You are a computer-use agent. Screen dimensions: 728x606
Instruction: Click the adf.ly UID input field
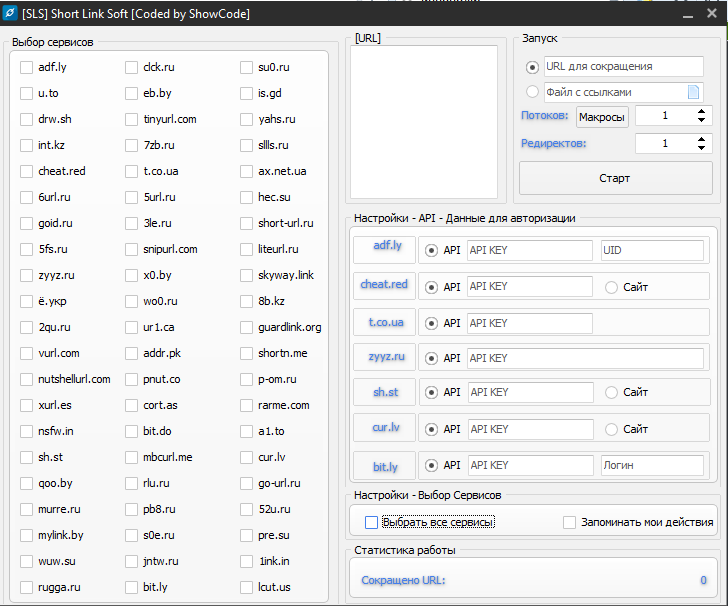pos(652,251)
